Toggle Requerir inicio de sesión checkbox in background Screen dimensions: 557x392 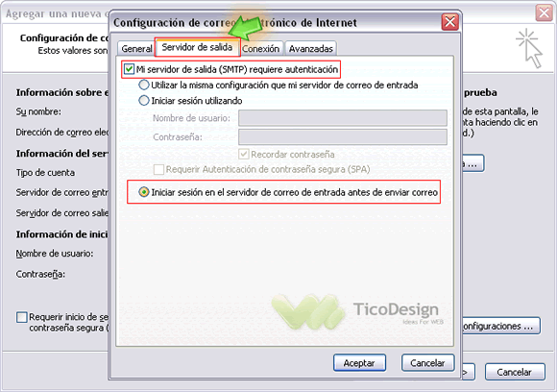[x=22, y=317]
